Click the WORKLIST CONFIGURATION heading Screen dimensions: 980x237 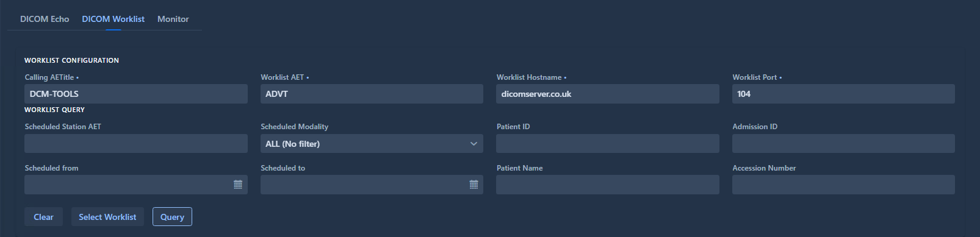[71, 60]
